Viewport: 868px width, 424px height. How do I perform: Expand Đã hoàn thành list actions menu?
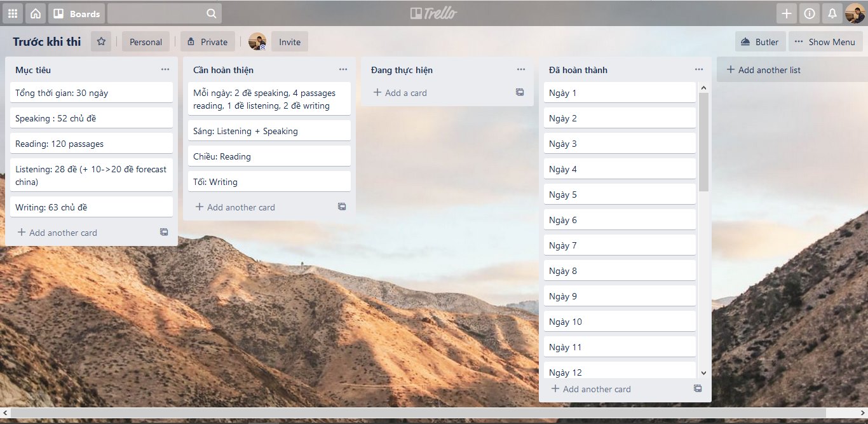[x=699, y=70]
